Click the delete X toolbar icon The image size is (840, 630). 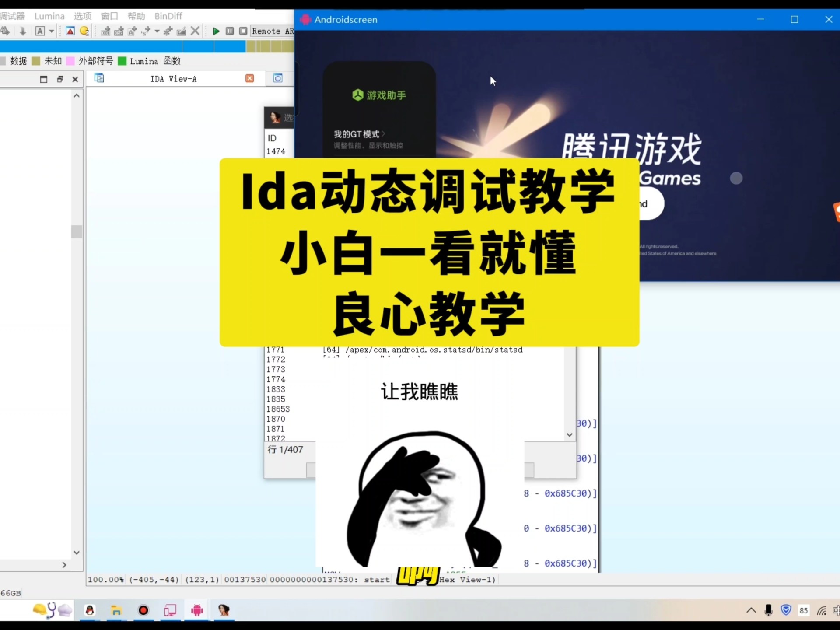(x=195, y=31)
